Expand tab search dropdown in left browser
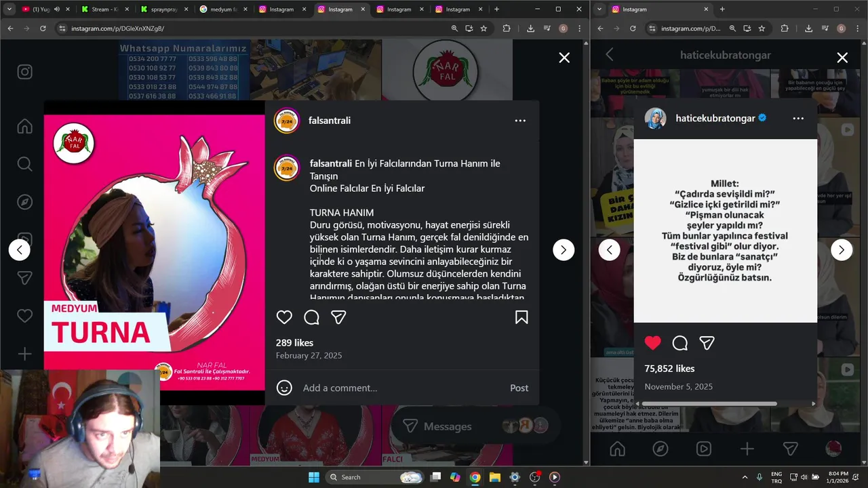The image size is (868, 488). pyautogui.click(x=9, y=9)
